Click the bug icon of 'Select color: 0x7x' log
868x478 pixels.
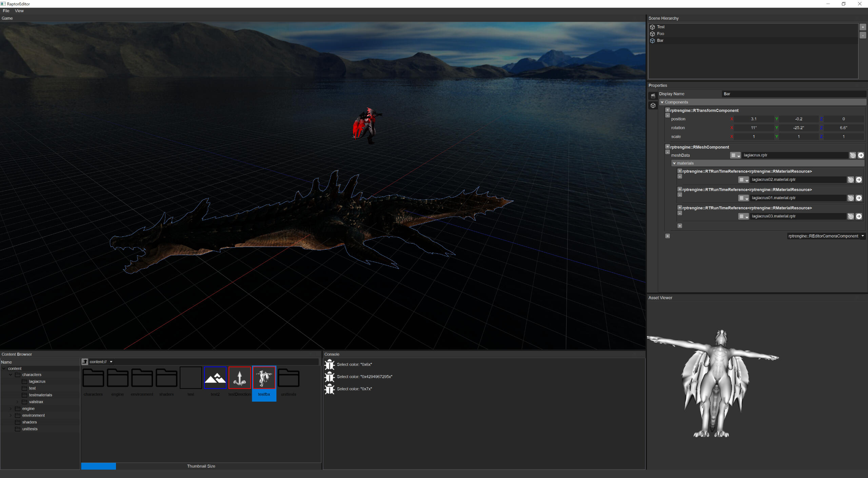click(330, 389)
